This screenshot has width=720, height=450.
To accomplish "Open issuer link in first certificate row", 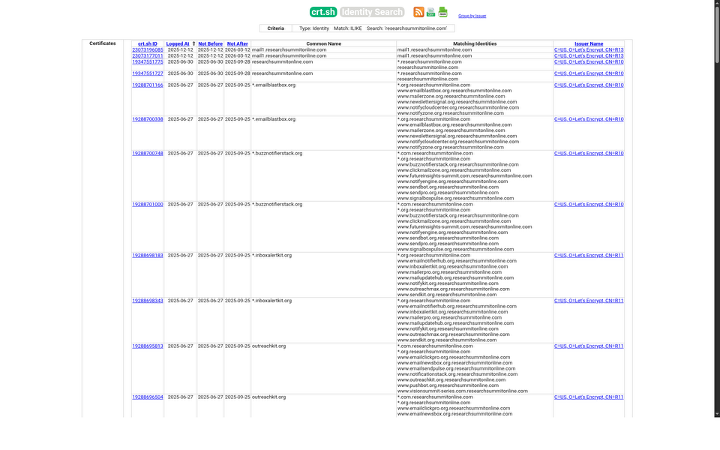I will pyautogui.click(x=589, y=50).
